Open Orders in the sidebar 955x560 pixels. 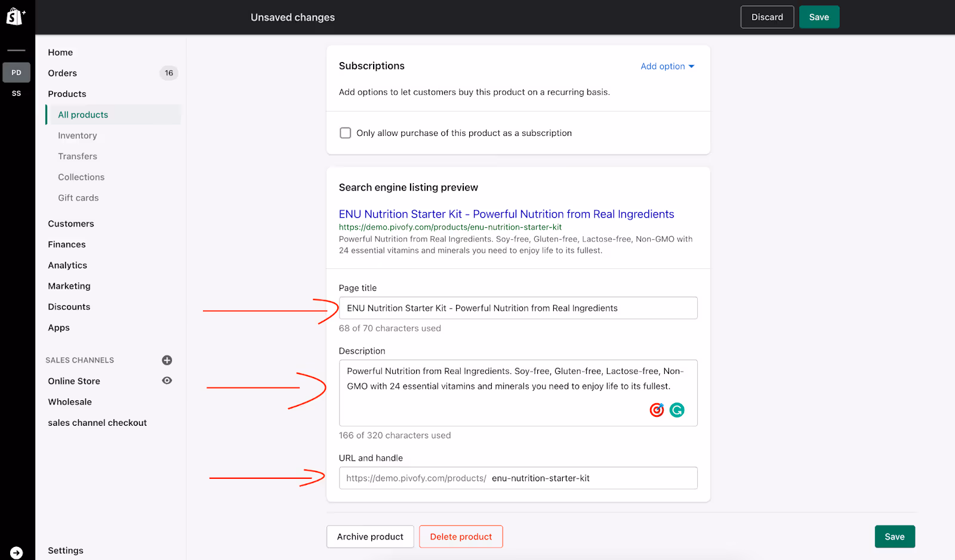click(x=63, y=73)
